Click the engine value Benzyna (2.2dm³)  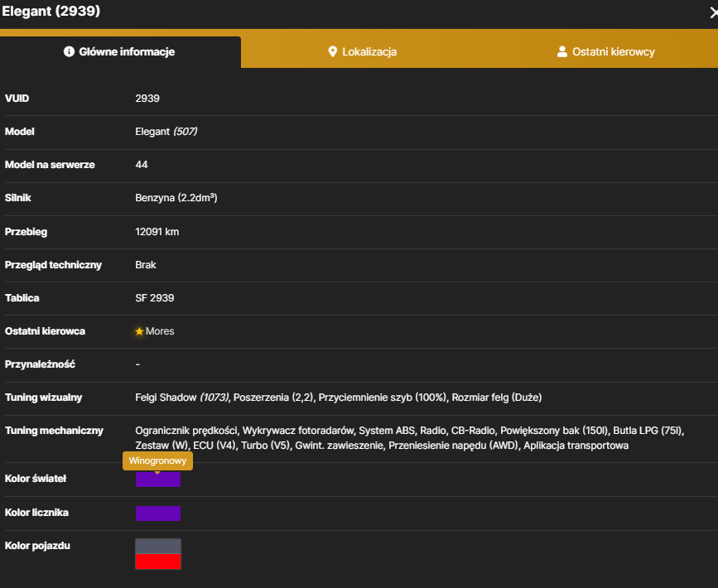click(x=176, y=198)
